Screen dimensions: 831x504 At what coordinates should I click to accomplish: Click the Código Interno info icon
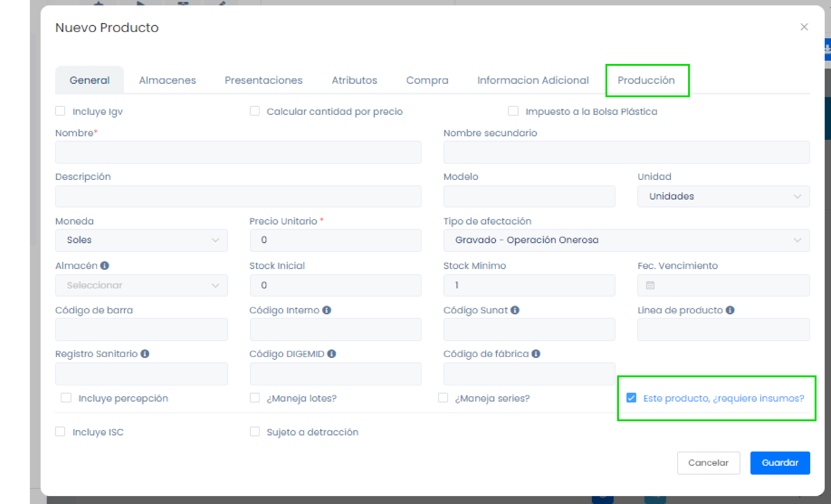click(x=326, y=310)
